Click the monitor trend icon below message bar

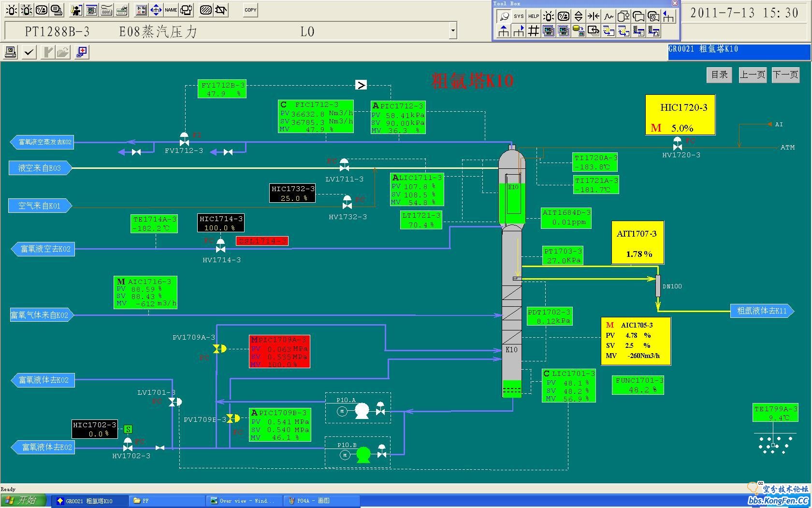[x=11, y=52]
